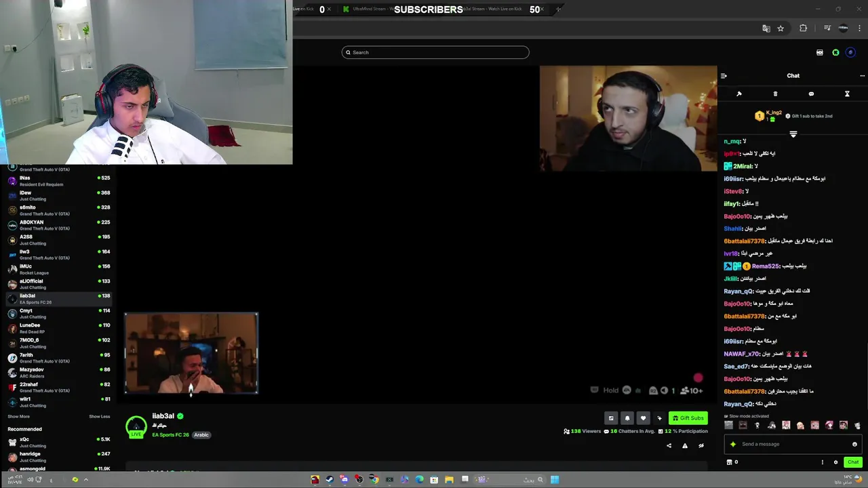Share the stream with the share icon
This screenshot has width=868, height=488.
669,445
